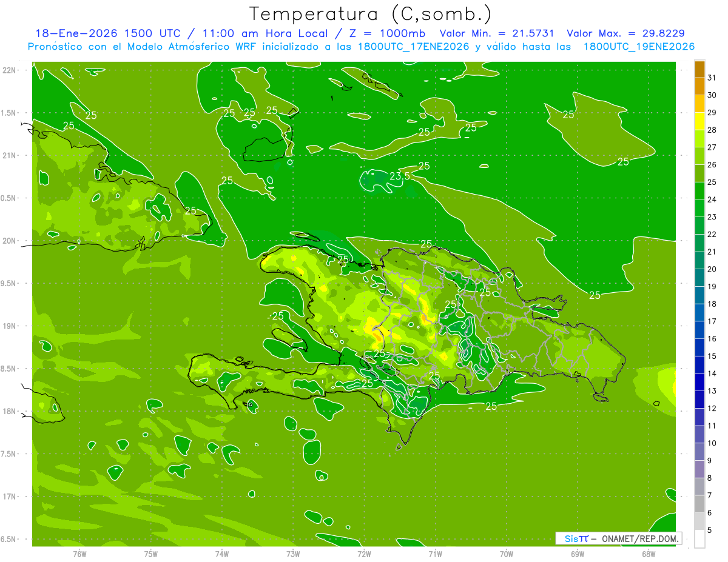The image size is (728, 562).
Task: Click the "20N" latitude axis label
Action: pos(10,241)
